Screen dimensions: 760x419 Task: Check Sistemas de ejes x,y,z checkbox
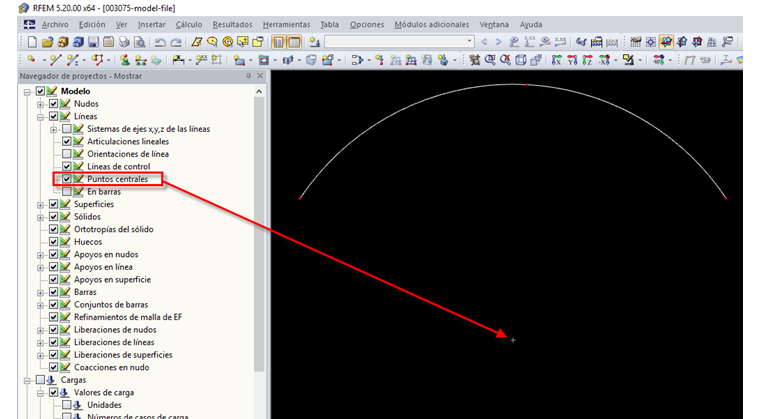coord(67,129)
